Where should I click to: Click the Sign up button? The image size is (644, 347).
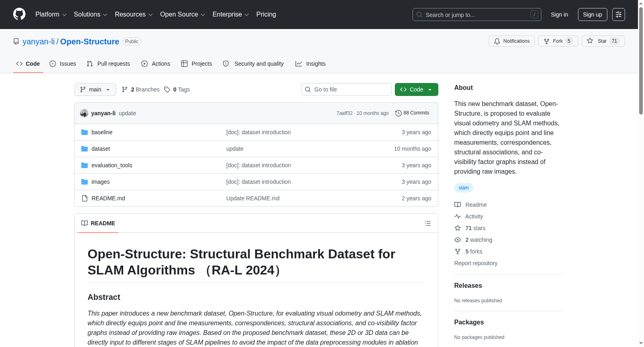point(592,15)
